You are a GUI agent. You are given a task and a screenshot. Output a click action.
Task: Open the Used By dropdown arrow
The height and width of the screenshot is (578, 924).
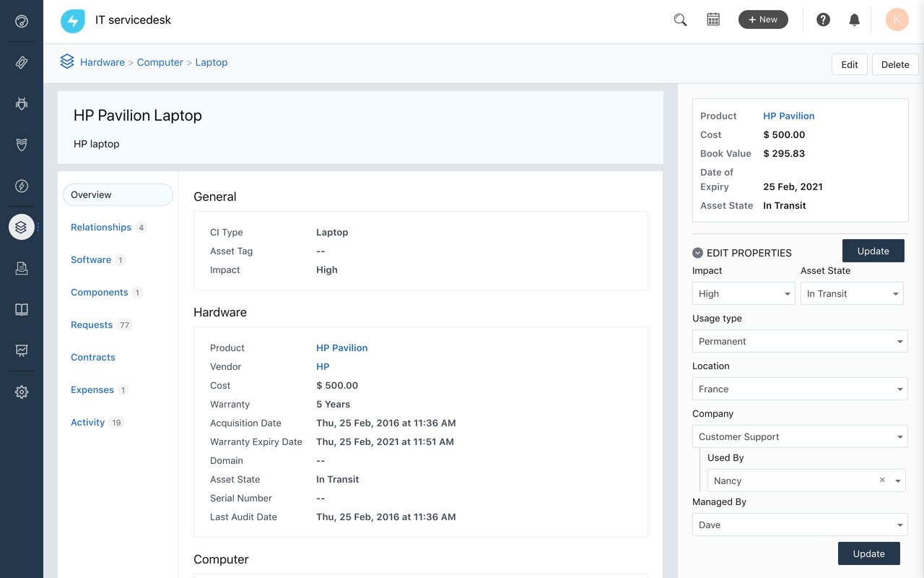coord(898,480)
